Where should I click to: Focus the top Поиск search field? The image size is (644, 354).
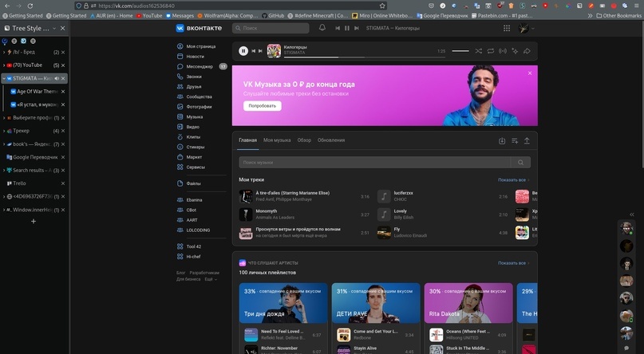[271, 28]
